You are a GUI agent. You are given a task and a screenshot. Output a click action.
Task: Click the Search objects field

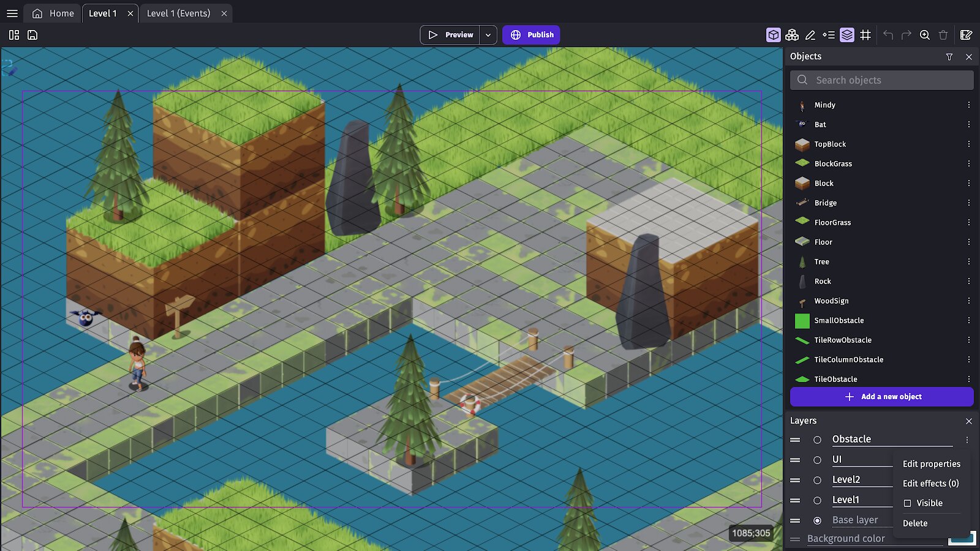(882, 80)
